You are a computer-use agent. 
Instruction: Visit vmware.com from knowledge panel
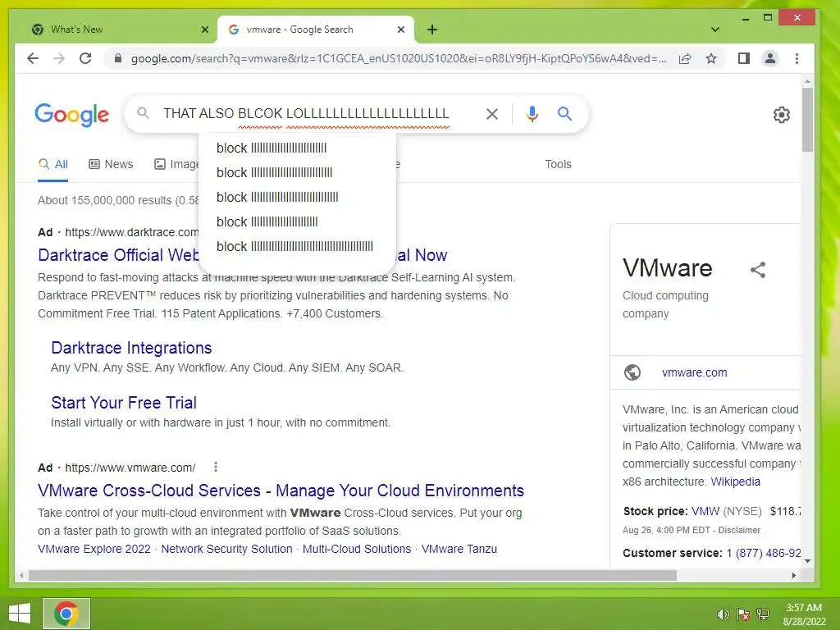(x=694, y=372)
